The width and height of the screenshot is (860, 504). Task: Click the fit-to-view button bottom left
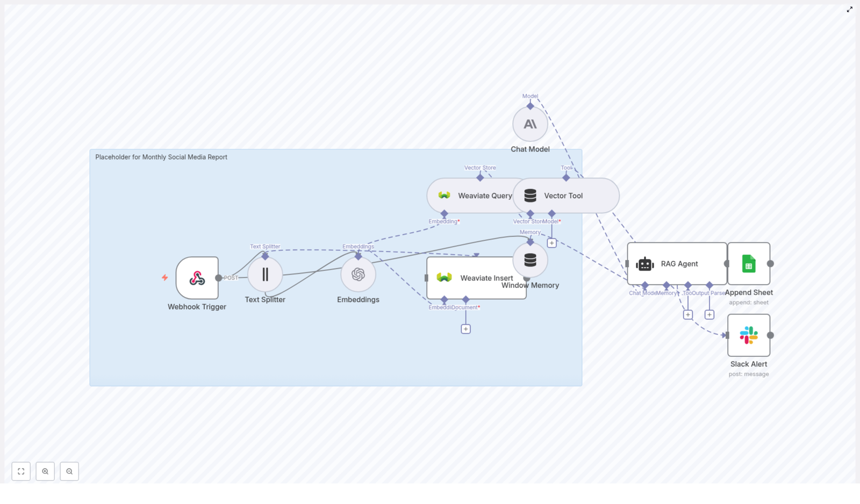(x=21, y=471)
